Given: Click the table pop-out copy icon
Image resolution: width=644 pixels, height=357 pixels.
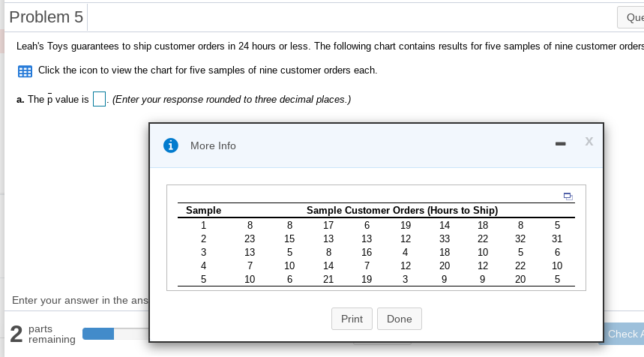Looking at the screenshot, I should coord(568,196).
